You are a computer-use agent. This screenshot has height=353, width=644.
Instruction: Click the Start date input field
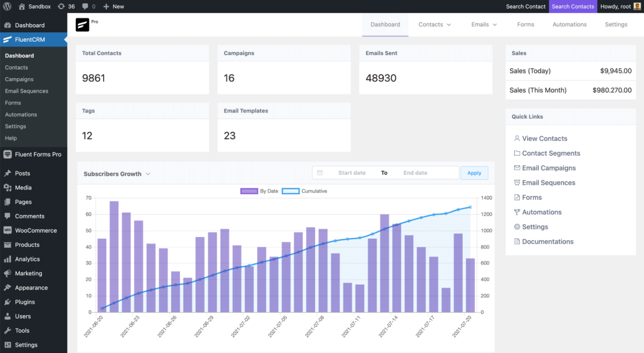pyautogui.click(x=351, y=172)
